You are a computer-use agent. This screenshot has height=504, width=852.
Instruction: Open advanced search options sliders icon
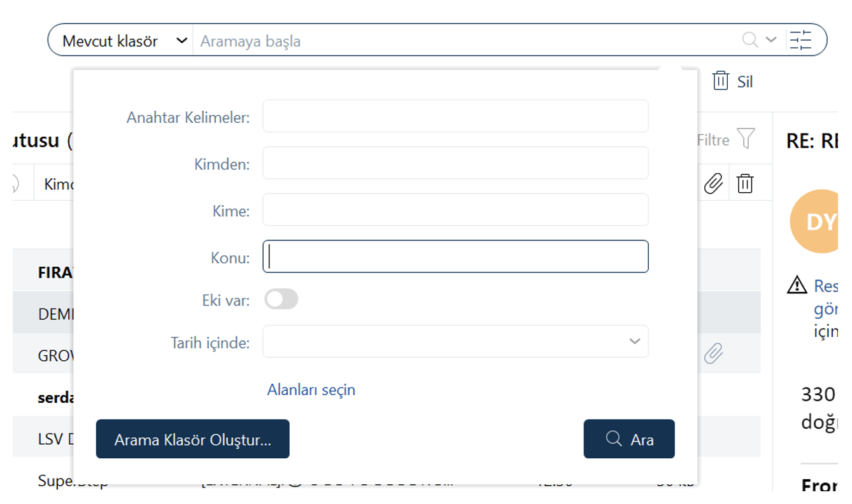[801, 40]
